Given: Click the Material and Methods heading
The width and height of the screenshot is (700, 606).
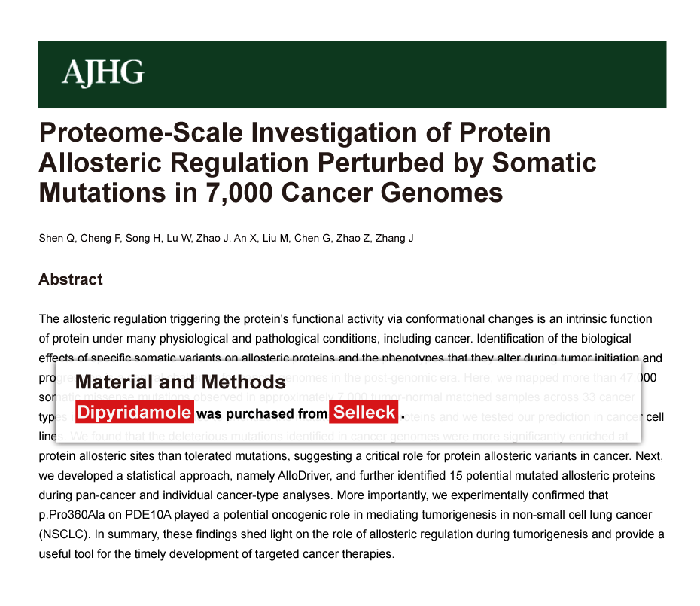Looking at the screenshot, I should click(181, 382).
